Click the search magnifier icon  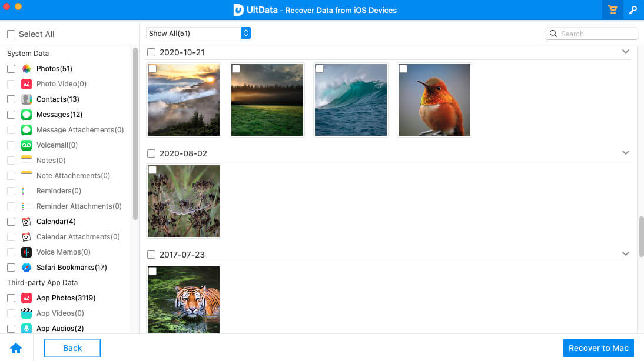click(x=553, y=34)
